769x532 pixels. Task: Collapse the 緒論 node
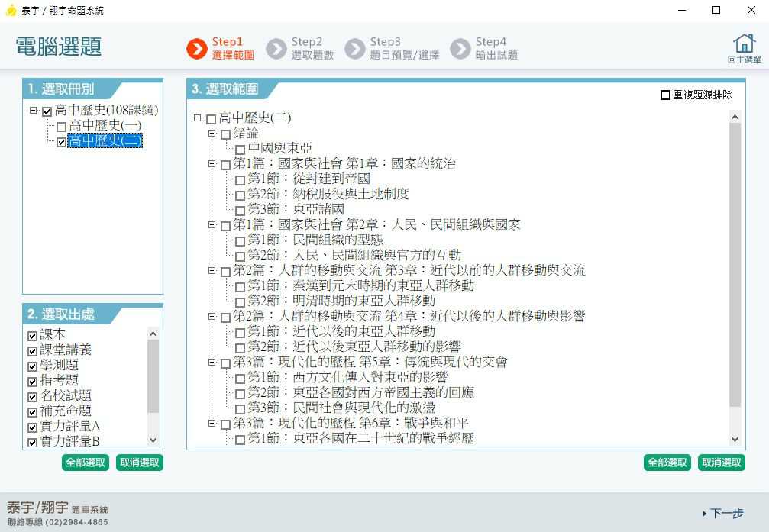(x=212, y=133)
